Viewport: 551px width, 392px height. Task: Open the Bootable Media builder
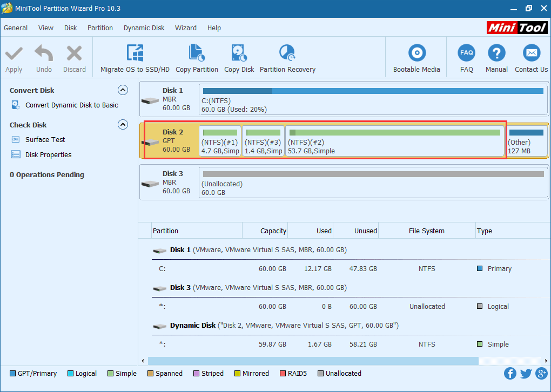(416, 57)
